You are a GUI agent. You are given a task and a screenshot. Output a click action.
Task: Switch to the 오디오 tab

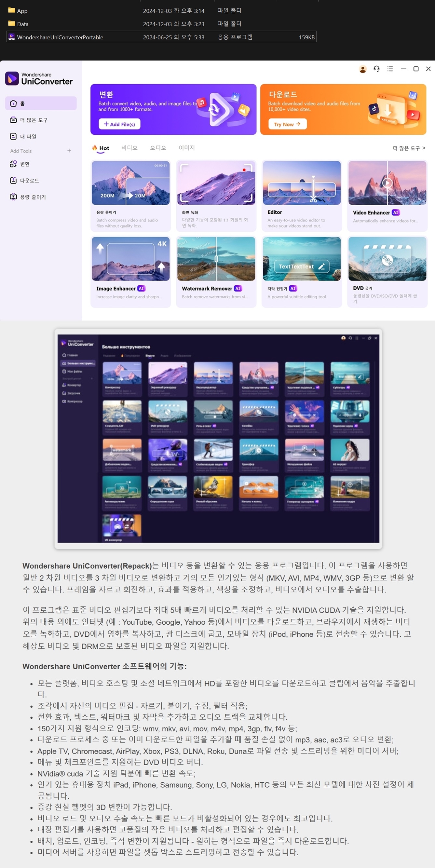pos(158,148)
